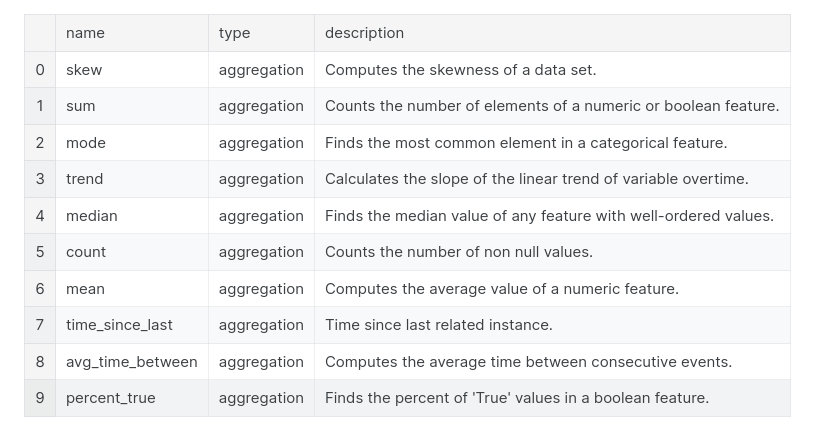Screen dimensions: 825x447
Task: Click the 'percent_true' cell
Action: click(111, 398)
